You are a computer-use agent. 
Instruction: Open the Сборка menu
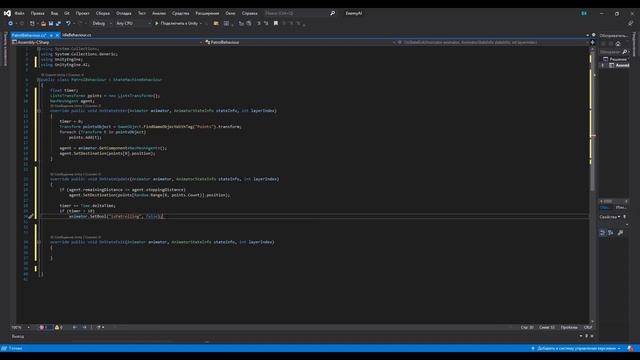click(102, 13)
